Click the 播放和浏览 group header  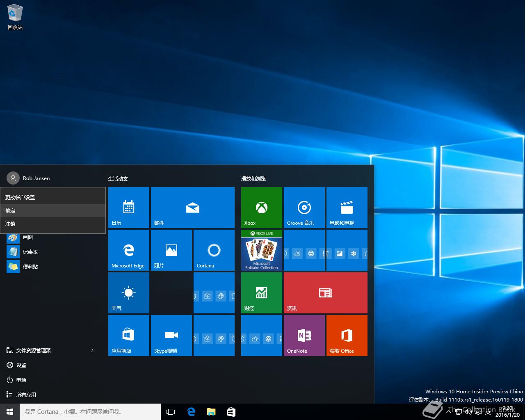coord(253,179)
